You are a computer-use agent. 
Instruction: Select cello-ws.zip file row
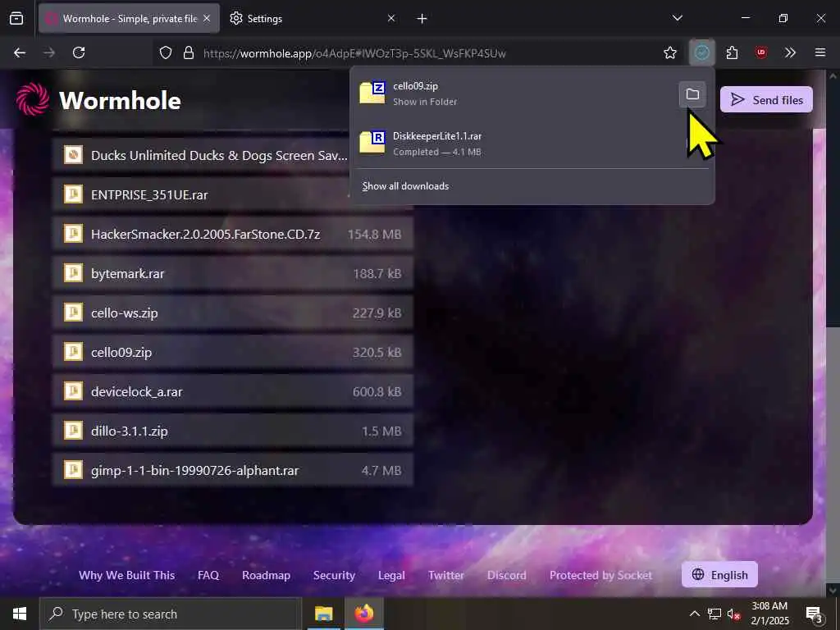[x=233, y=313]
